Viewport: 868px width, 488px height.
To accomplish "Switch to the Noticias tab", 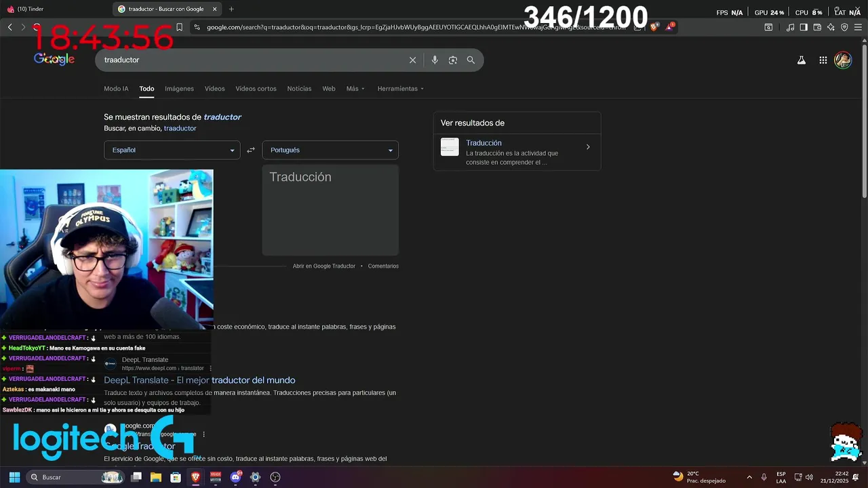I will tap(299, 89).
